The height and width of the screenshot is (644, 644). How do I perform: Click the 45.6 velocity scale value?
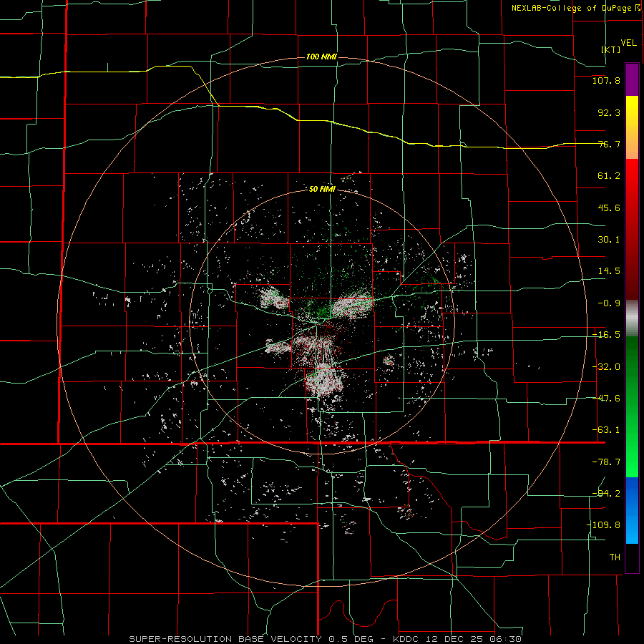609,208
